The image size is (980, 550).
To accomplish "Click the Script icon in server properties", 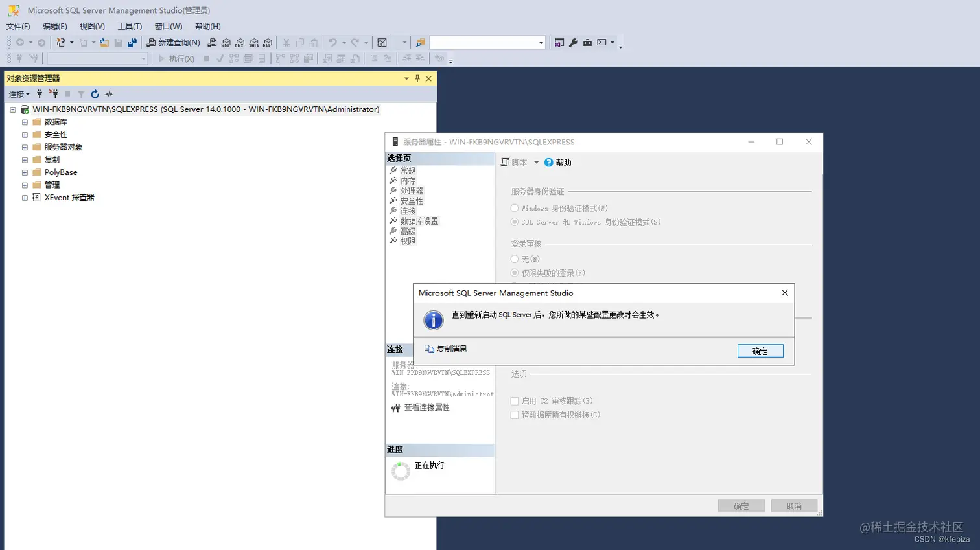I will (x=505, y=163).
